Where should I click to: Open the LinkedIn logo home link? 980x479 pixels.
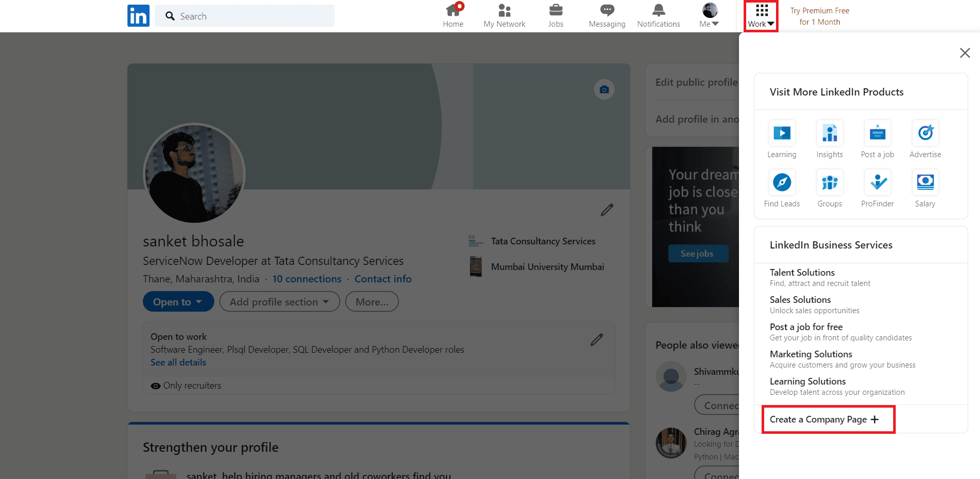tap(138, 15)
